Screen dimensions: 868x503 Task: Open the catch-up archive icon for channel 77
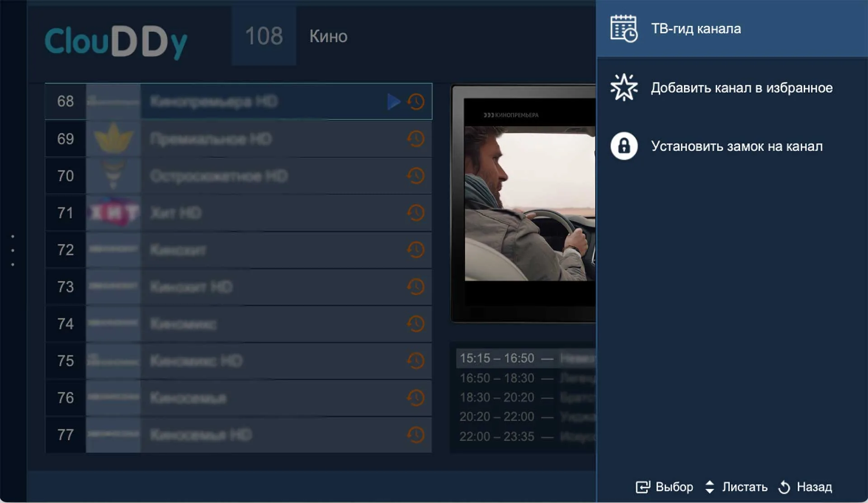pos(416,435)
